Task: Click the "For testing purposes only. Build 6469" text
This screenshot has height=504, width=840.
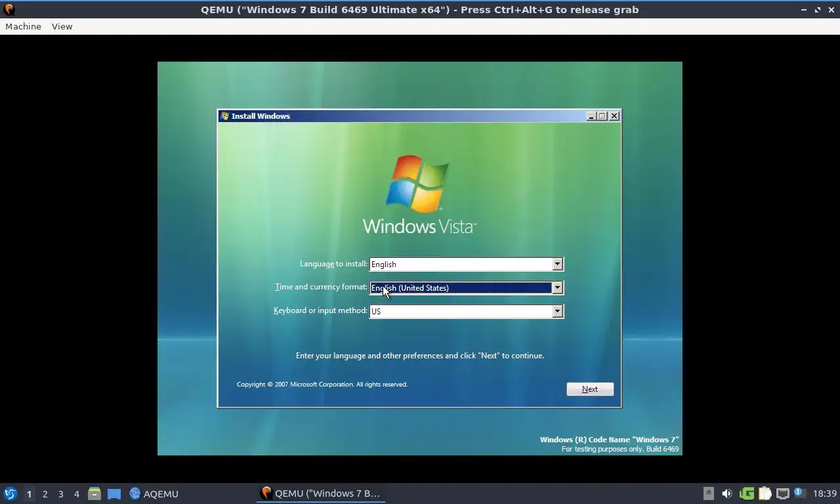Action: point(620,450)
